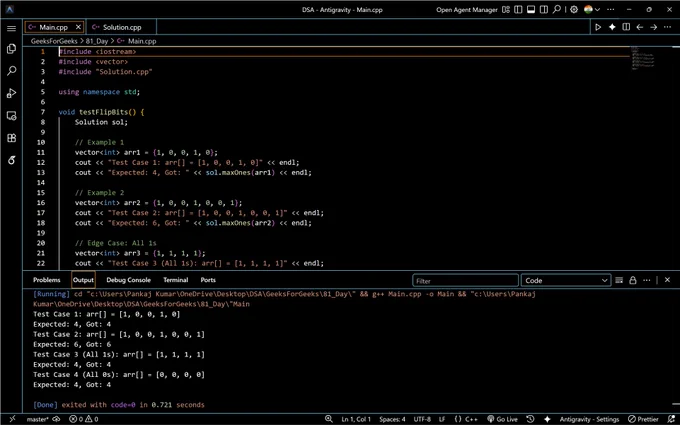Open the Terminal panel tab
The image size is (680, 425).
pyautogui.click(x=176, y=280)
